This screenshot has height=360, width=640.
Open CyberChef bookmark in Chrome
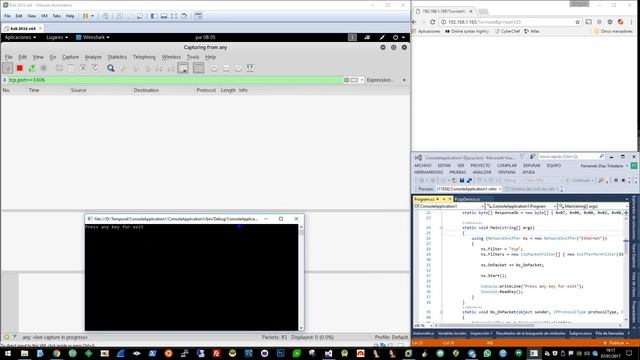coord(507,31)
